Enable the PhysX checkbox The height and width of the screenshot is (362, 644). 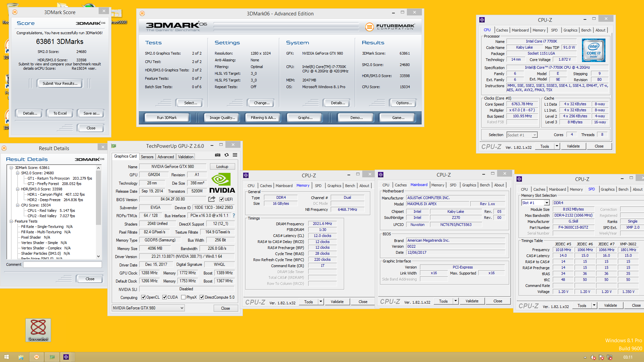183,297
